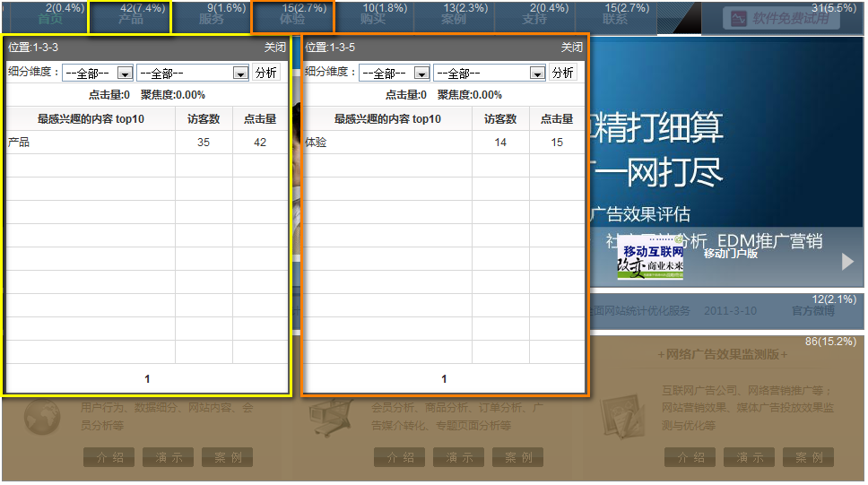The image size is (868, 485).
Task: Click 分析 button in panel 1-3-5
Action: [x=563, y=73]
